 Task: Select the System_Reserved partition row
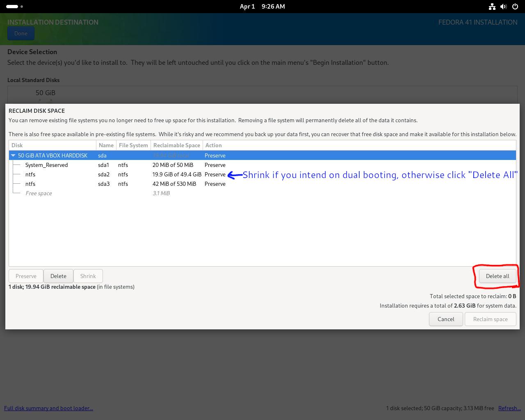[x=262, y=165]
